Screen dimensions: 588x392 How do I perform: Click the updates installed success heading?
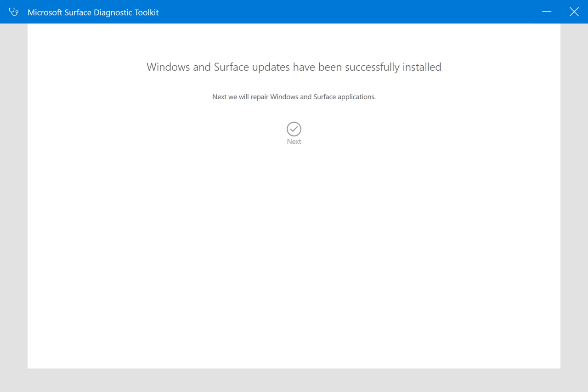(x=294, y=67)
